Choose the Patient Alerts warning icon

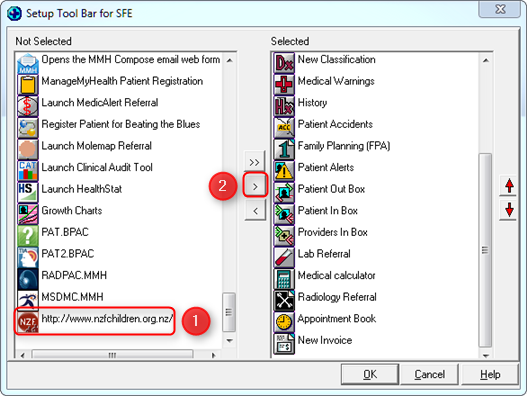click(x=284, y=170)
